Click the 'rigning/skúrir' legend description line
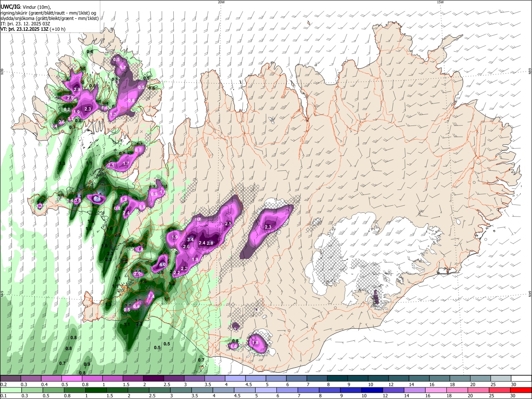532x399 pixels. (x=48, y=13)
